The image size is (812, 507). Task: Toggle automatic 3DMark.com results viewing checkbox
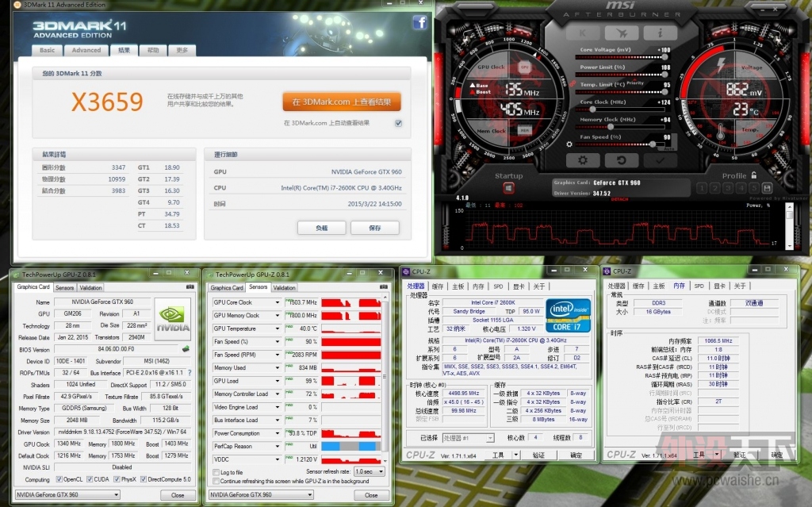click(x=398, y=124)
